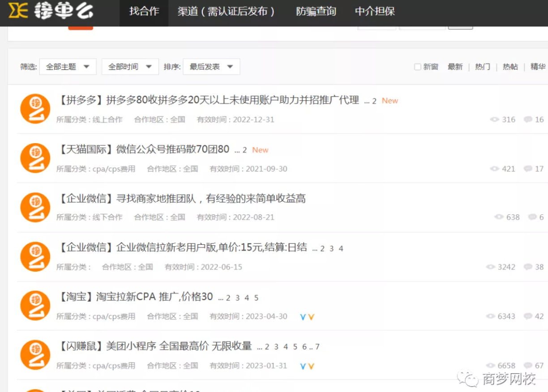Open post 微信公众号推码散70团80
This screenshot has width=548, height=392.
click(172, 149)
